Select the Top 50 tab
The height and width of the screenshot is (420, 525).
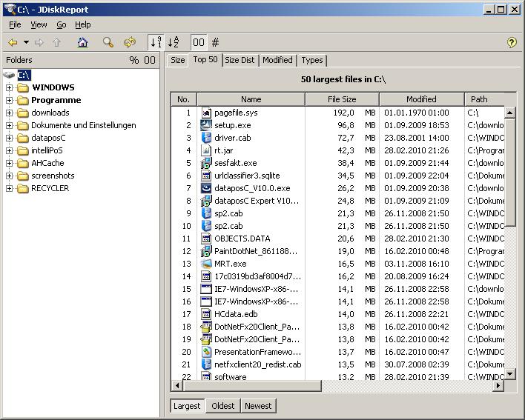[x=205, y=59]
